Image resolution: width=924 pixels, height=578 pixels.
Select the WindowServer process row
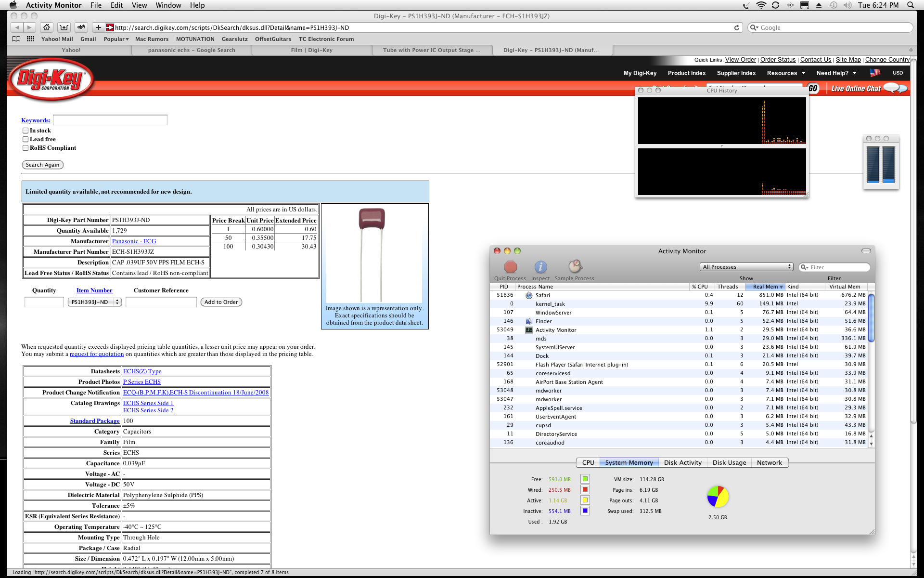679,313
